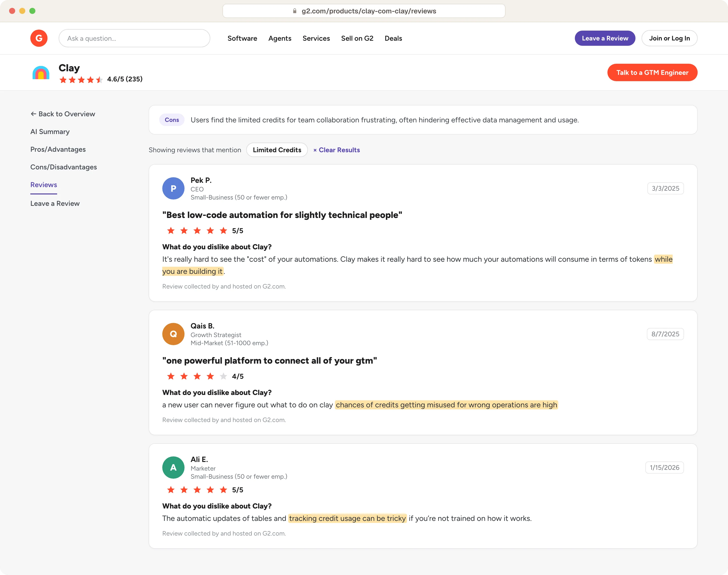The width and height of the screenshot is (728, 575).
Task: Click the 3/3/2025 date badge
Action: tap(665, 188)
